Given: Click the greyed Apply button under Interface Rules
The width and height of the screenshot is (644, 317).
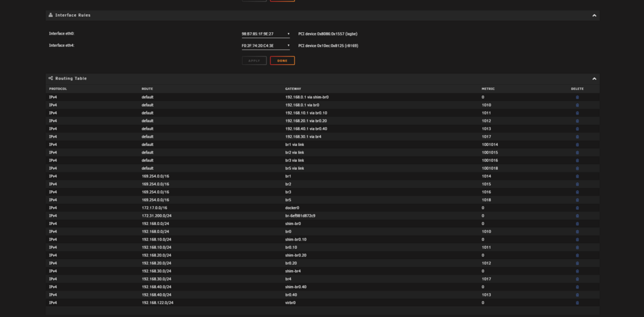Looking at the screenshot, I should [254, 60].
